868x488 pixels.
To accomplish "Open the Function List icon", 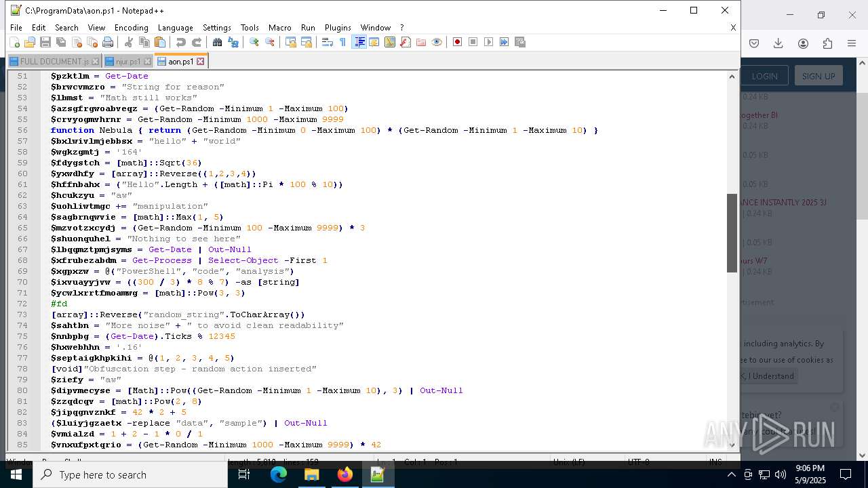I will (x=405, y=42).
